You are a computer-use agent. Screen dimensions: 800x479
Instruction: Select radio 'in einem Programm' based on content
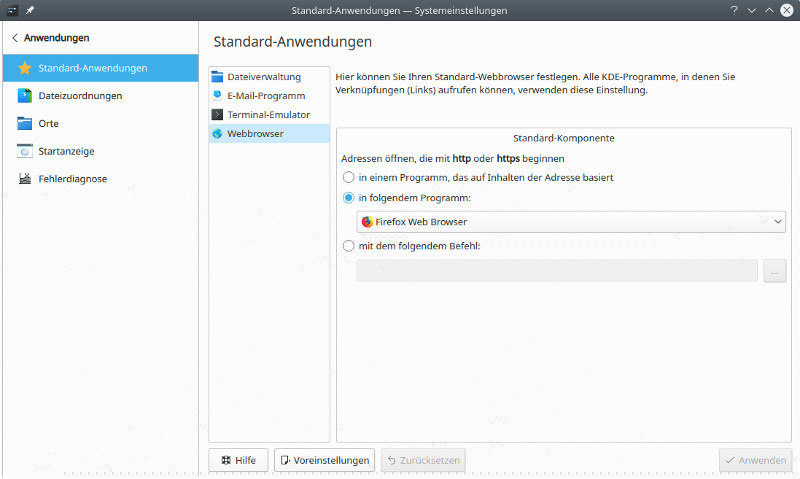pos(348,177)
